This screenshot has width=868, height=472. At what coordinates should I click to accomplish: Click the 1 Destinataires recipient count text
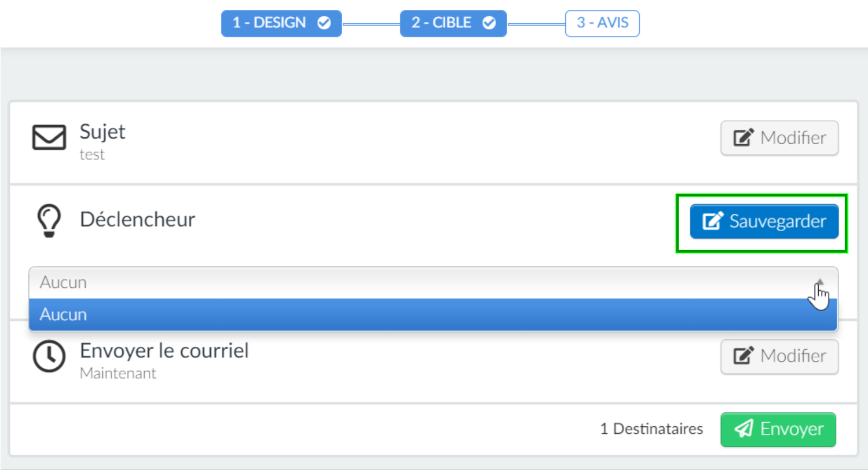pos(651,429)
